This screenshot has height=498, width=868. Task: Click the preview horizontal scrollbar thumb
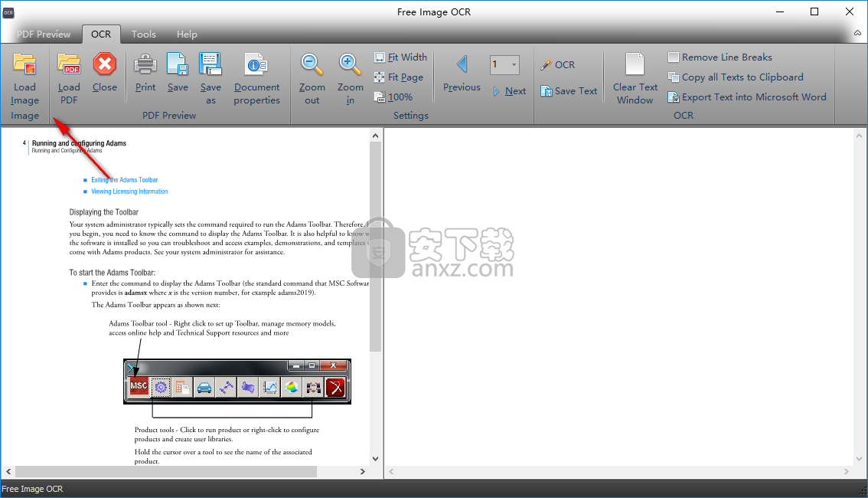[x=166, y=471]
